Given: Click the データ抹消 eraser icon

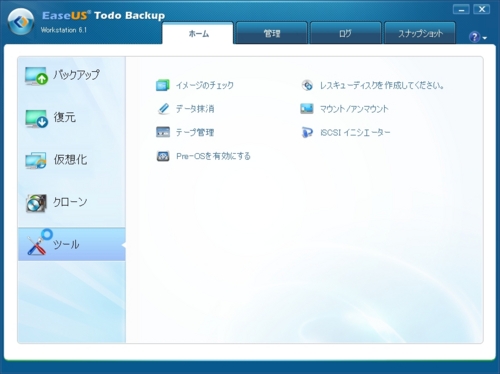Looking at the screenshot, I should [x=163, y=109].
